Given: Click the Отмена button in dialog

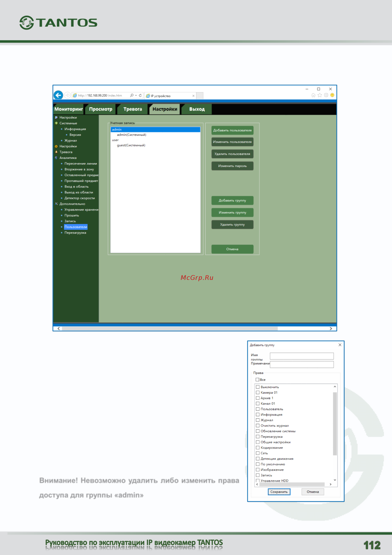Looking at the screenshot, I should [313, 492].
